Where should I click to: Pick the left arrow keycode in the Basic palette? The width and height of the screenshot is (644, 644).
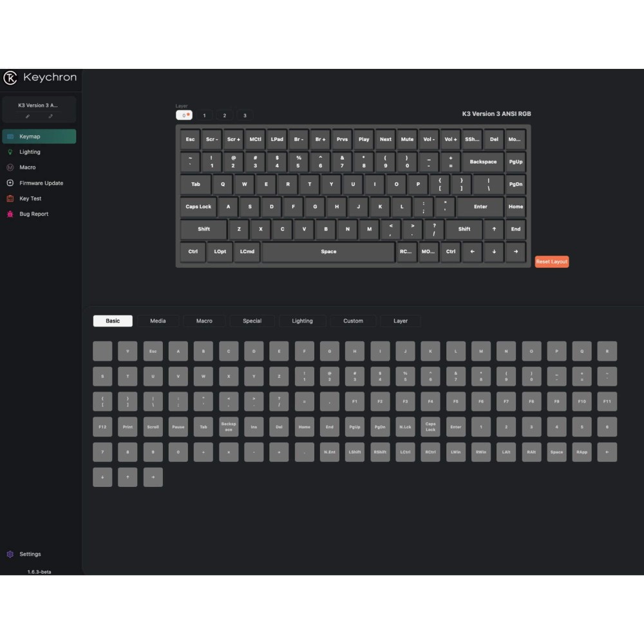click(x=607, y=452)
